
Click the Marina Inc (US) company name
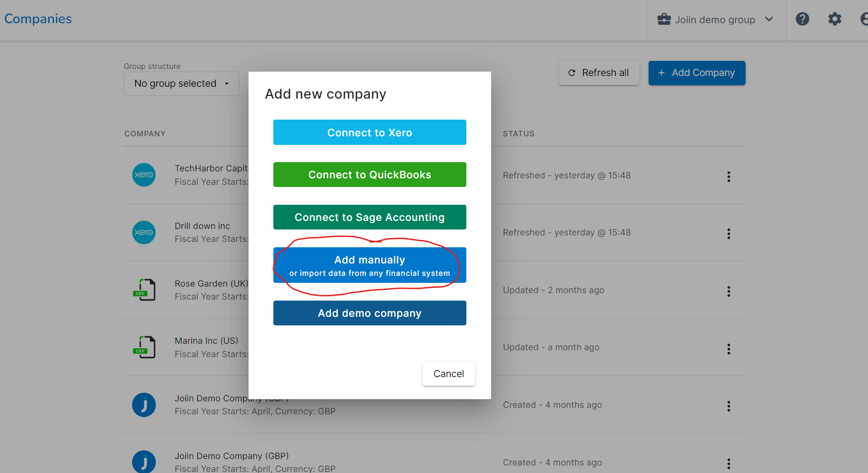click(206, 340)
